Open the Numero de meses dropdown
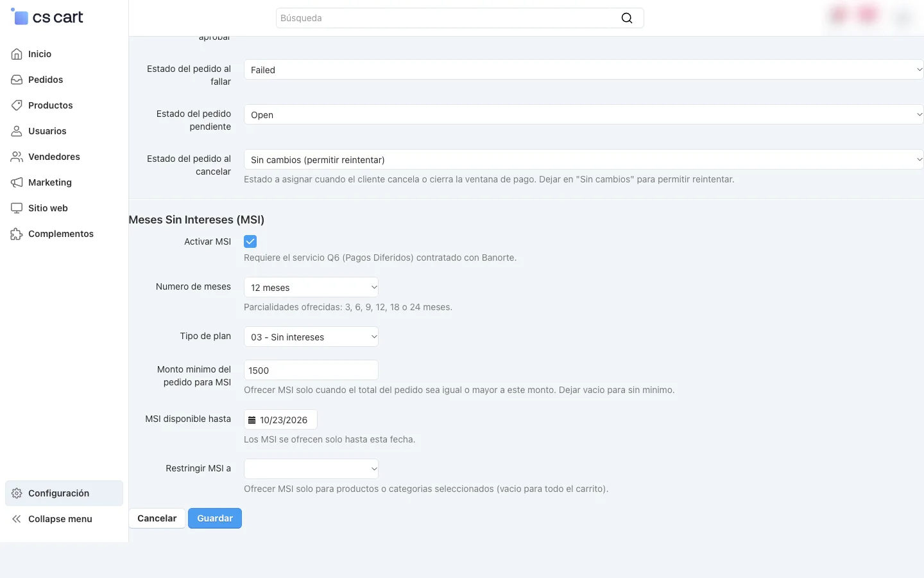 [x=311, y=287]
